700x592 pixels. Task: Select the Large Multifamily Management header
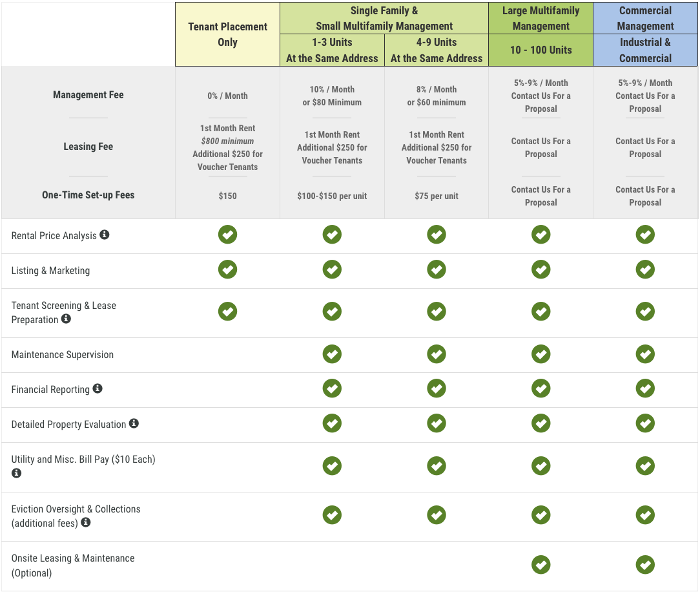[x=540, y=18]
